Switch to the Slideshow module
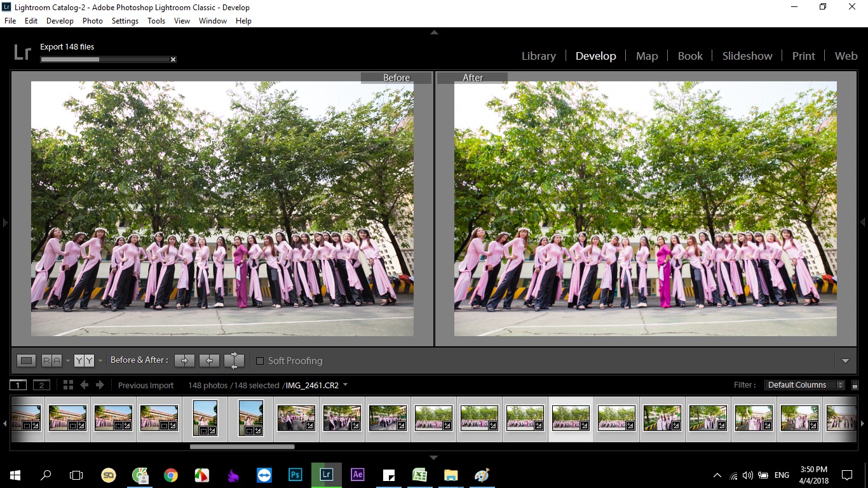Screen dimensions: 868x488 coord(747,56)
